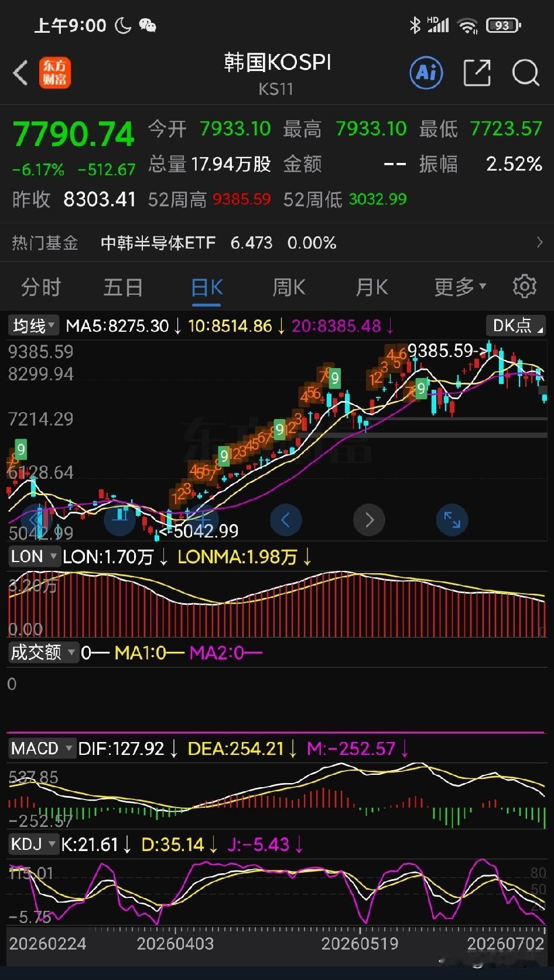Tap the KS11 ticker code
The image size is (554, 980).
tap(276, 89)
